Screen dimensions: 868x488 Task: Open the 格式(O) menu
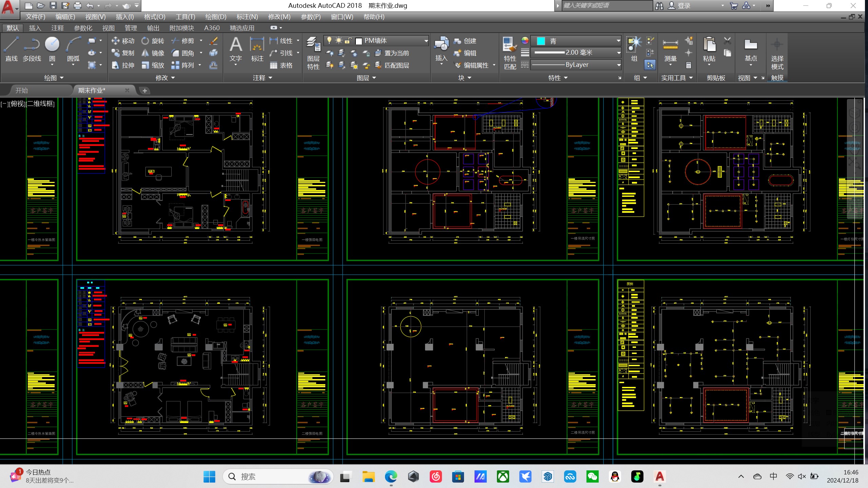pos(154,17)
